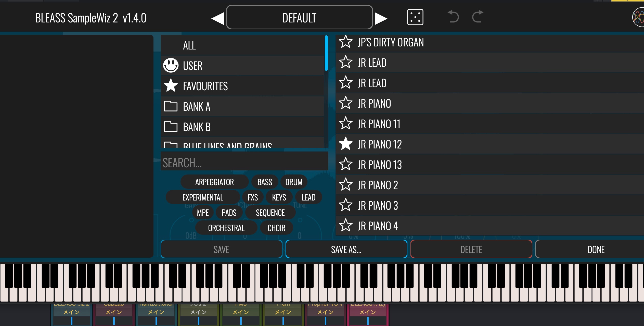
Task: Open the BANK B folder
Action: (196, 127)
